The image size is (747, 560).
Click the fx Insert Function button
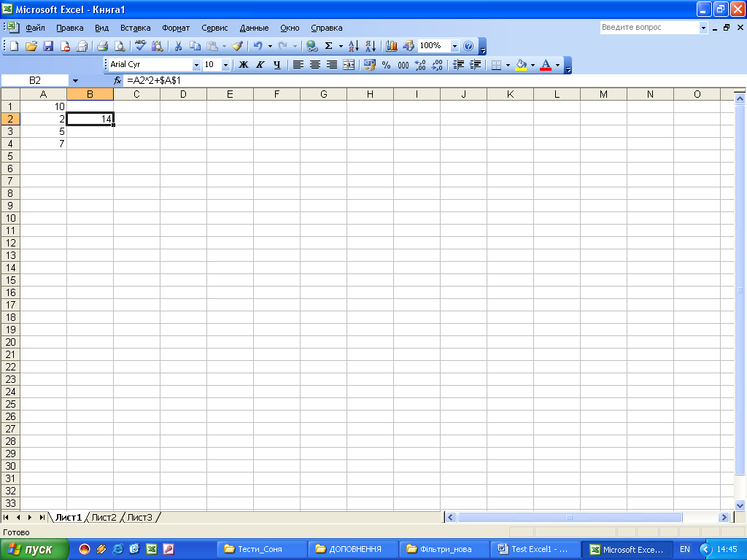(117, 80)
